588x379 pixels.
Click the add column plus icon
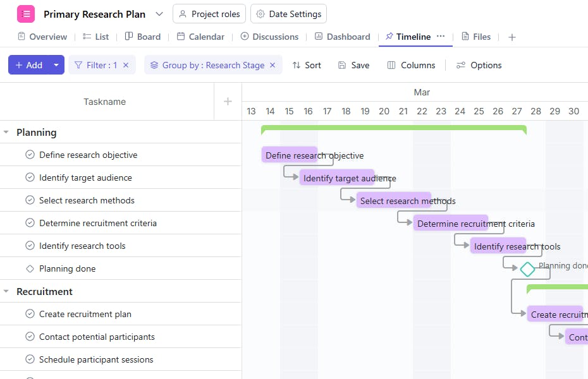[x=228, y=102]
